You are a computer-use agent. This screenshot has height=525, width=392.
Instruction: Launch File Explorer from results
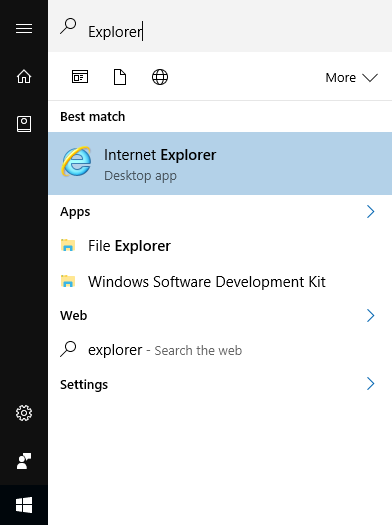point(220,246)
